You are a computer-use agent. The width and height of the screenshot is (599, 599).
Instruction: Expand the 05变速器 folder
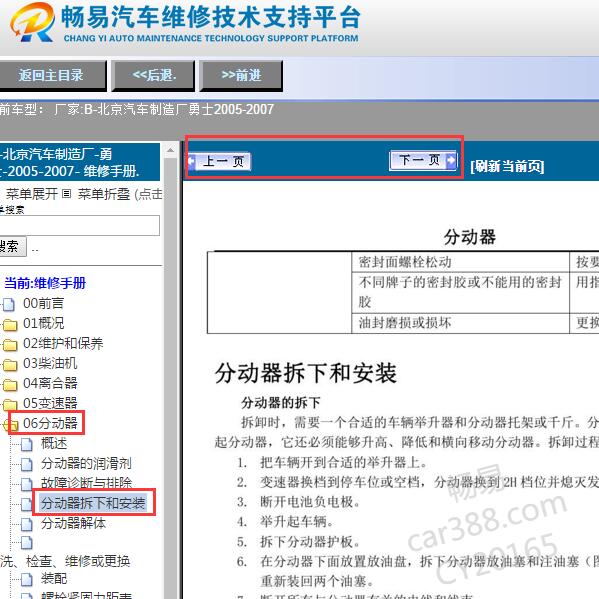(x=50, y=403)
